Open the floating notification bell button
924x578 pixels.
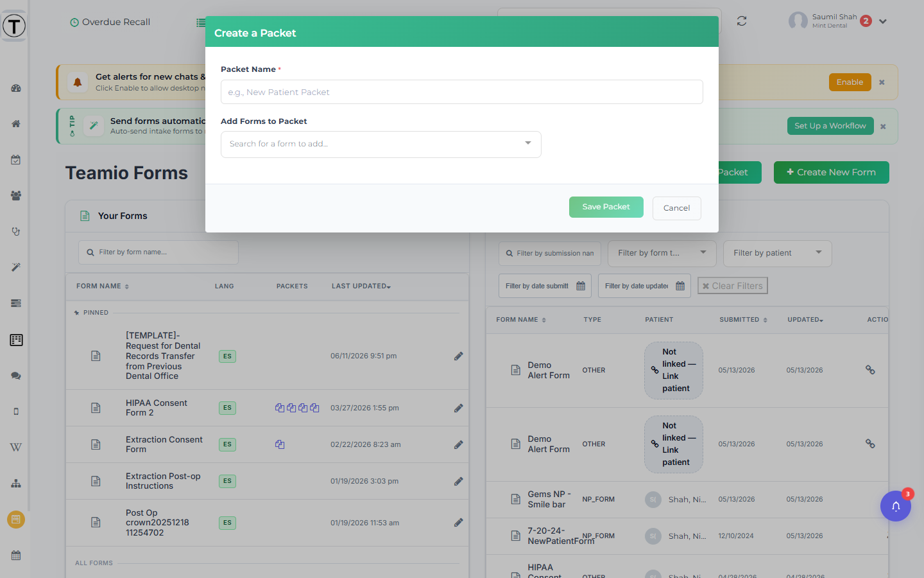(x=896, y=506)
